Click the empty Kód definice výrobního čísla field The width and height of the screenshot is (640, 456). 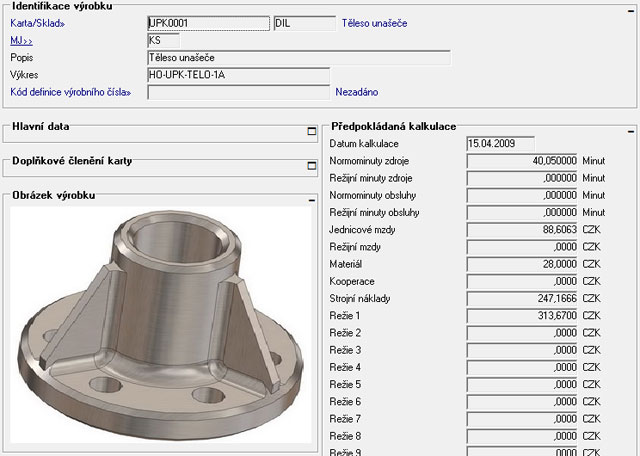238,92
